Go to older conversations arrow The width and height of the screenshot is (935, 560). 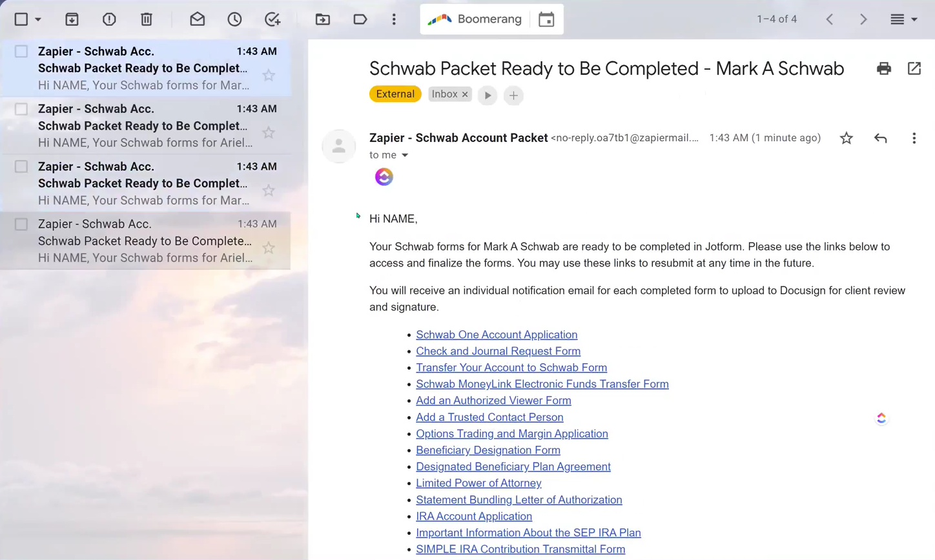(863, 19)
